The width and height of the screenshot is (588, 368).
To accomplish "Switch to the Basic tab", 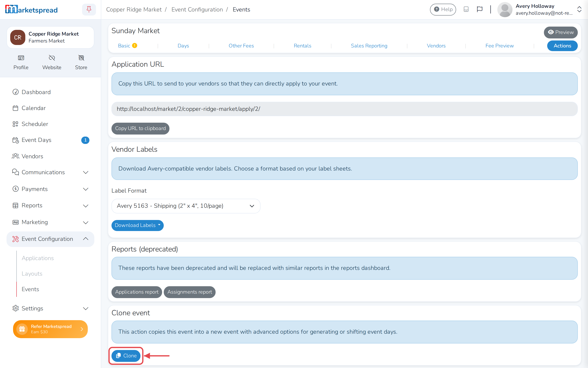I will 124,46.
